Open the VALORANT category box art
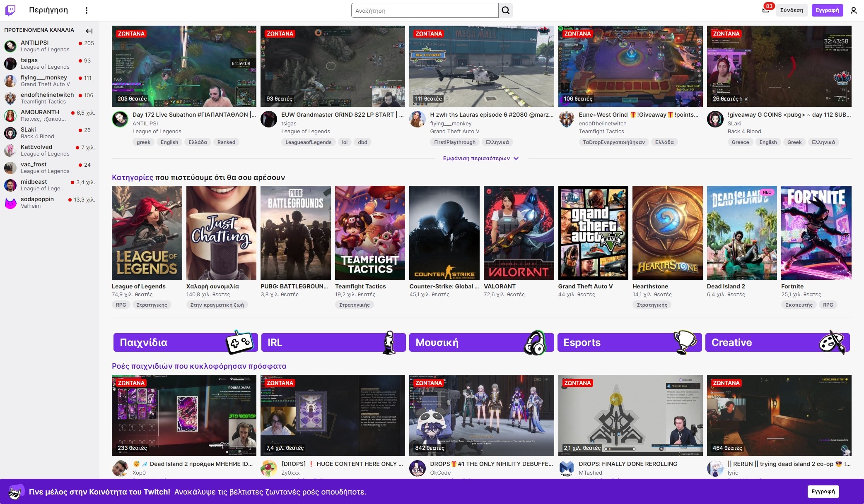 pyautogui.click(x=519, y=233)
